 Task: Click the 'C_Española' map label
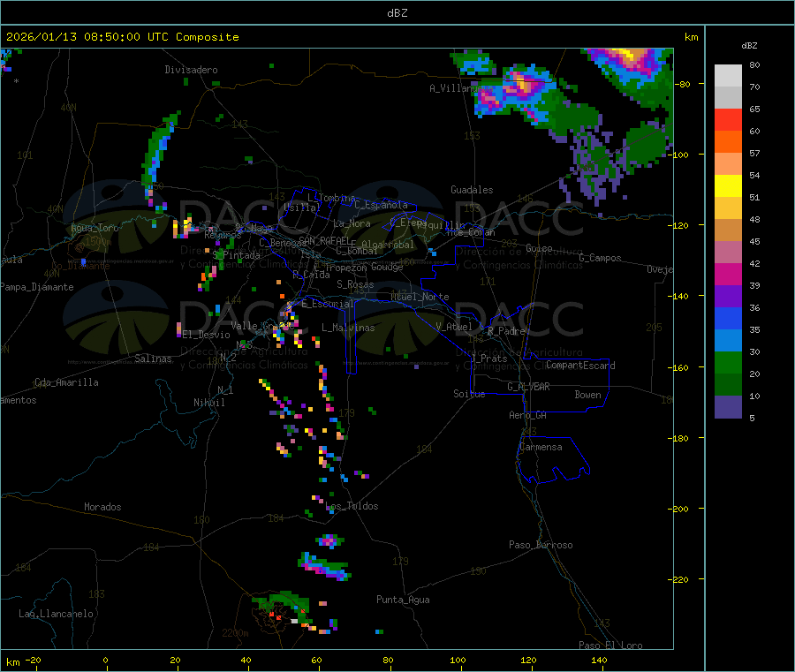(381, 205)
